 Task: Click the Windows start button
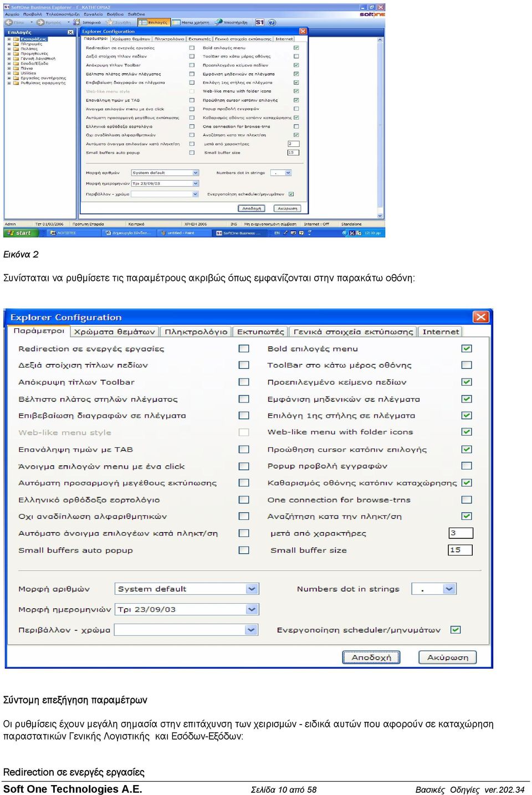pos(21,233)
